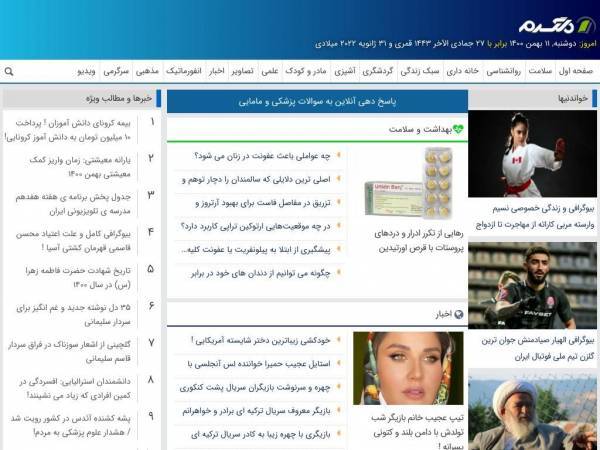Go to آشپزی section in the menu
Image resolution: width=600 pixels, height=450 pixels.
coord(345,71)
